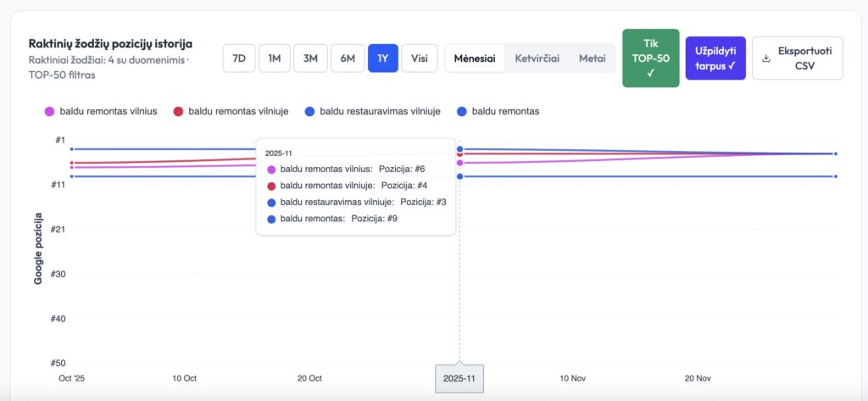The image size is (868, 401).
Task: Select the 7D time range
Action: [x=238, y=58]
